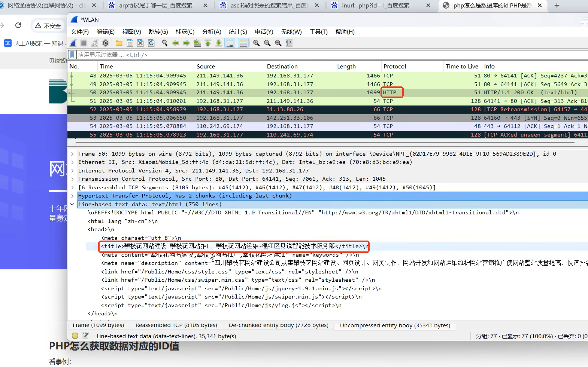Reload the browser page
The height and width of the screenshot is (367, 588).
coord(18,25)
